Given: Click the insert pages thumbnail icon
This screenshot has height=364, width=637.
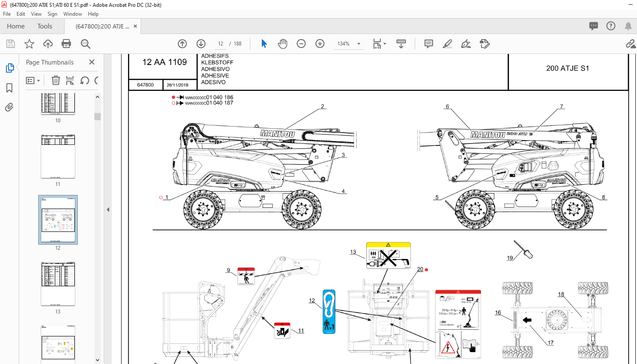Looking at the screenshot, I should pyautogui.click(x=70, y=80).
